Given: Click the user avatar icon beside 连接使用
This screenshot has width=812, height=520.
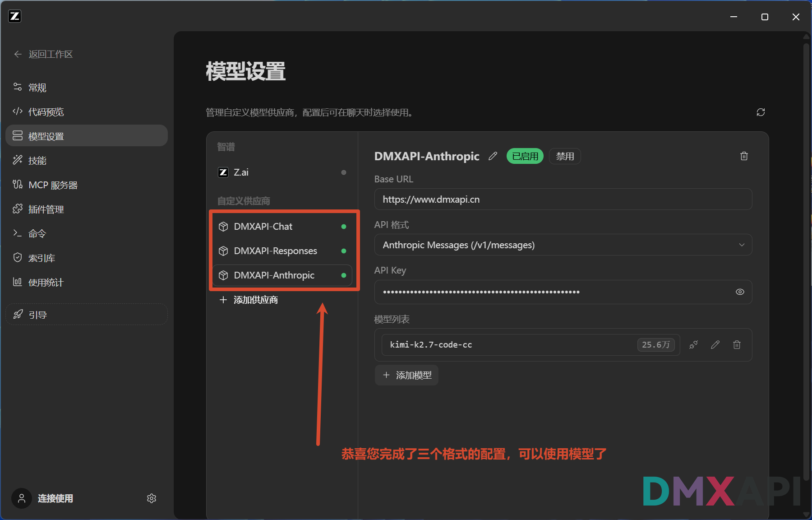Looking at the screenshot, I should click(x=22, y=498).
